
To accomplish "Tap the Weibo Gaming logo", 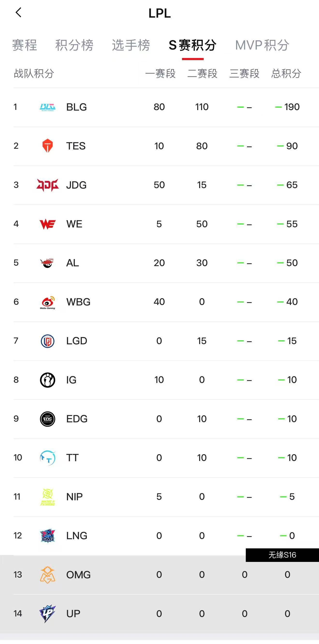I will [48, 303].
